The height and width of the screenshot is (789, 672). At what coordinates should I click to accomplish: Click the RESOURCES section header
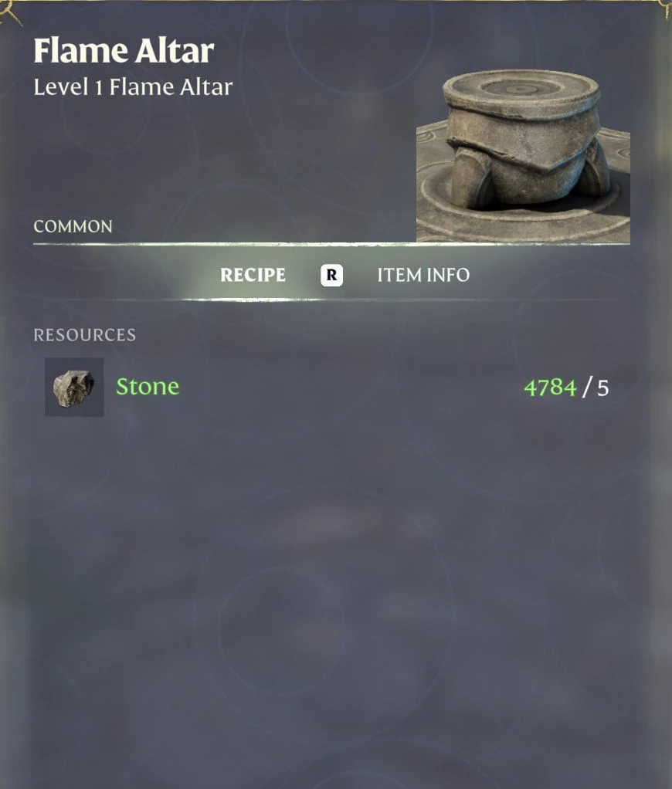click(x=84, y=334)
